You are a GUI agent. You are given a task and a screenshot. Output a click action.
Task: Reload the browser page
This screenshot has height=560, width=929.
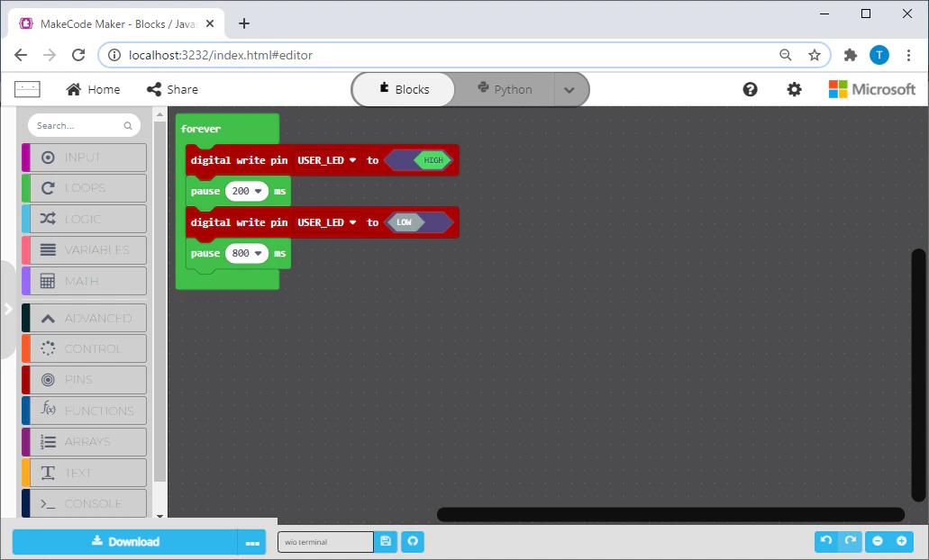pos(78,55)
